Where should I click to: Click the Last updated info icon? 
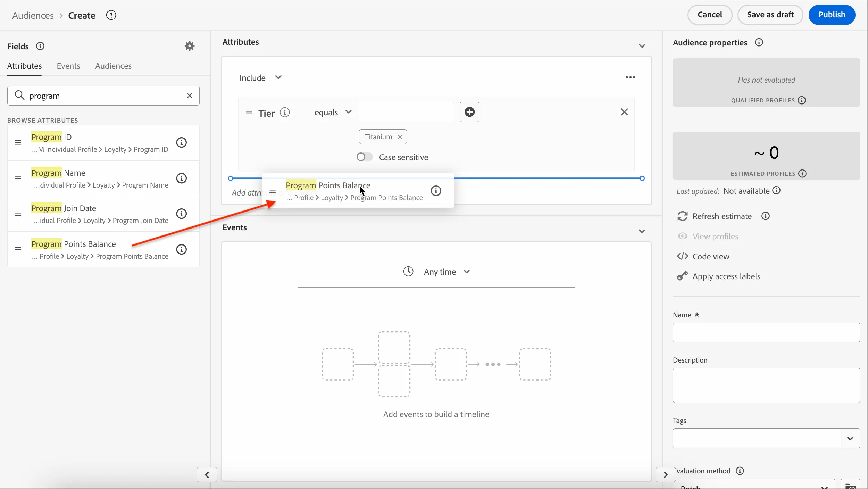777,190
